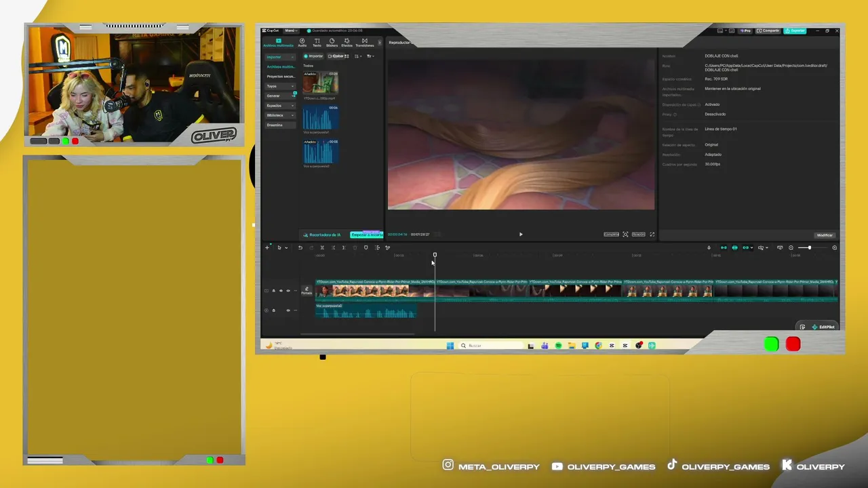Viewport: 868px width, 488px height.
Task: Toggle visibility of the main video track
Action: pyautogui.click(x=281, y=291)
